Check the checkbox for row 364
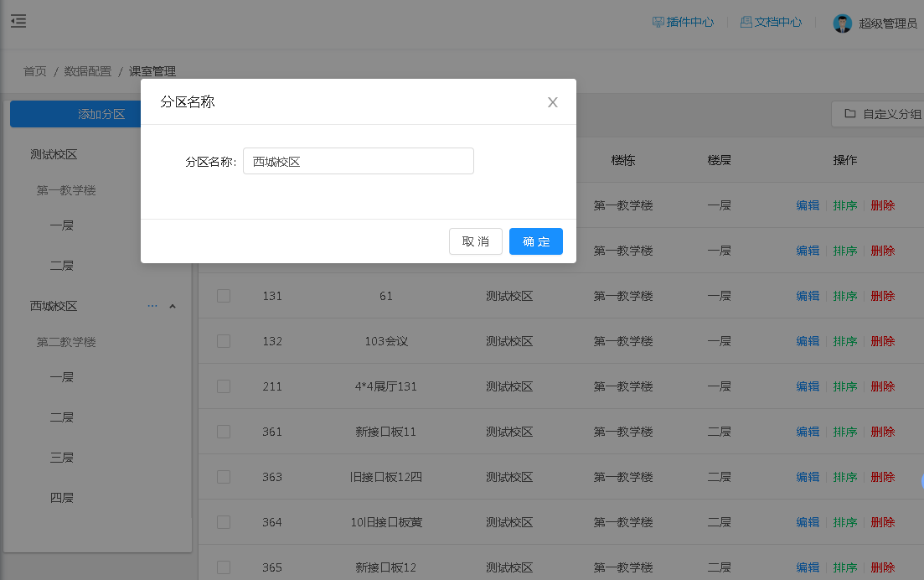 click(x=224, y=522)
